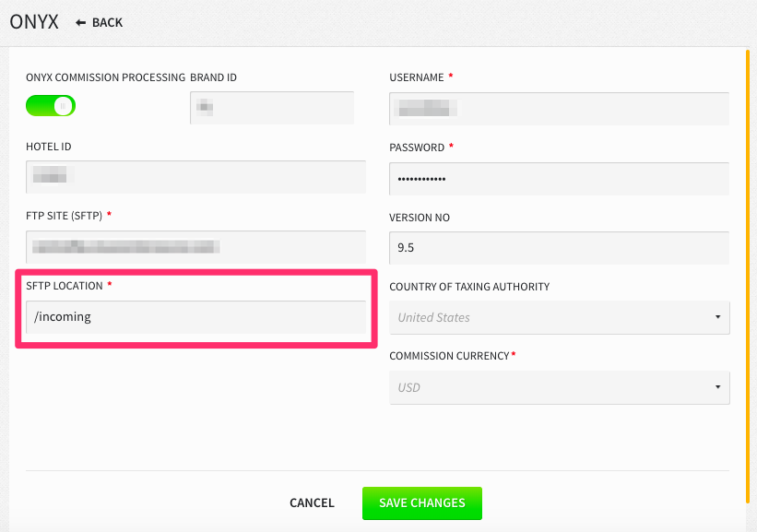Open Country of Taxing Authority dropdown

pyautogui.click(x=559, y=318)
